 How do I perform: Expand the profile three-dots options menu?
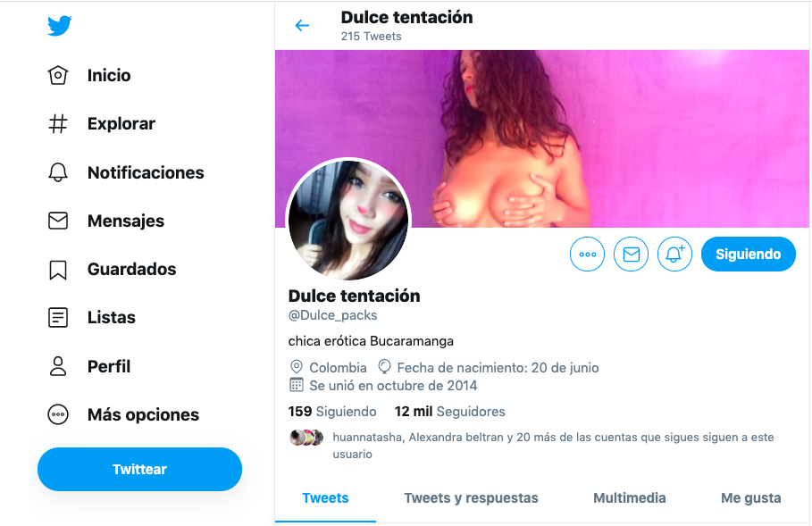coord(587,255)
